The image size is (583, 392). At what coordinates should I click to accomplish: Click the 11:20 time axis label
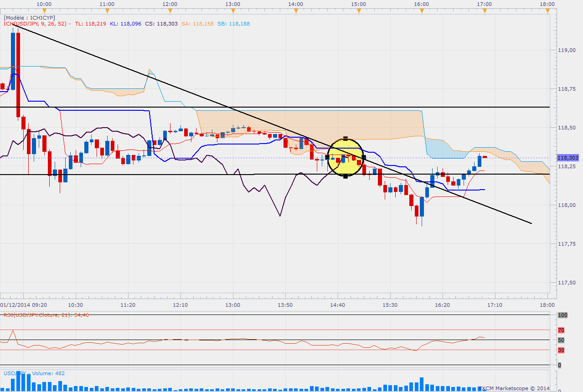pyautogui.click(x=128, y=304)
